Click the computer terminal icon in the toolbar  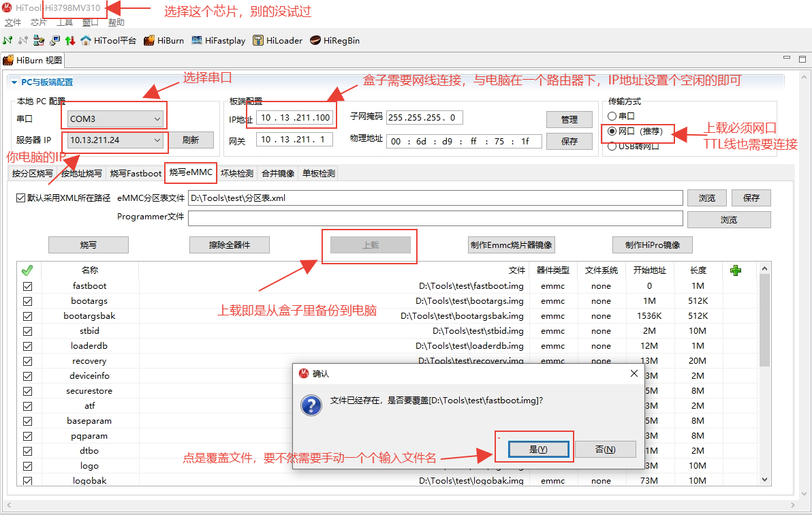coord(54,40)
